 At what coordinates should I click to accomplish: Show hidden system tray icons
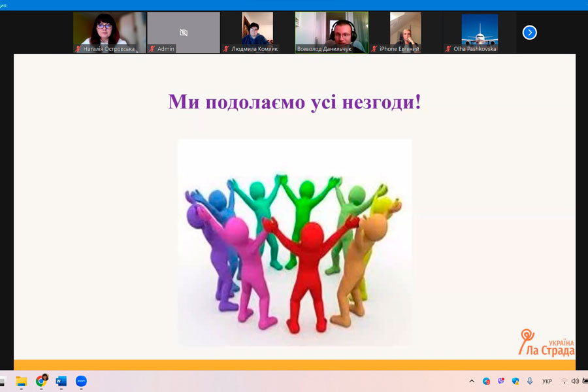tap(472, 381)
